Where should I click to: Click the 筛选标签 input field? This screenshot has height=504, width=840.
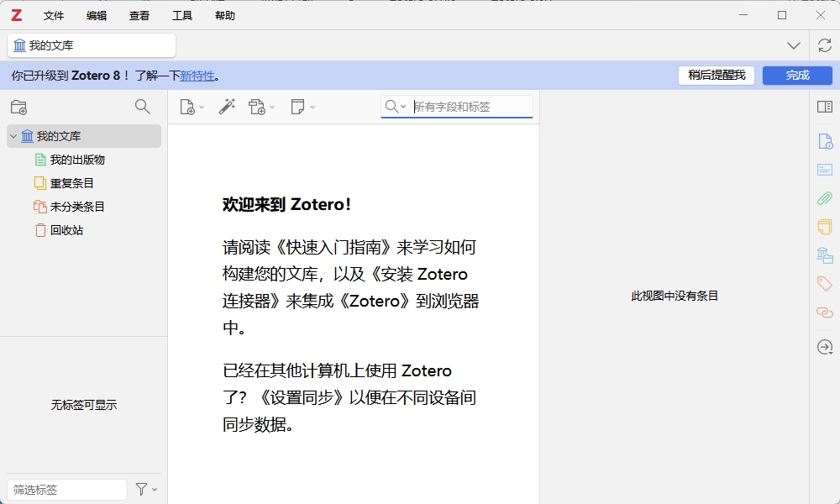click(x=66, y=489)
